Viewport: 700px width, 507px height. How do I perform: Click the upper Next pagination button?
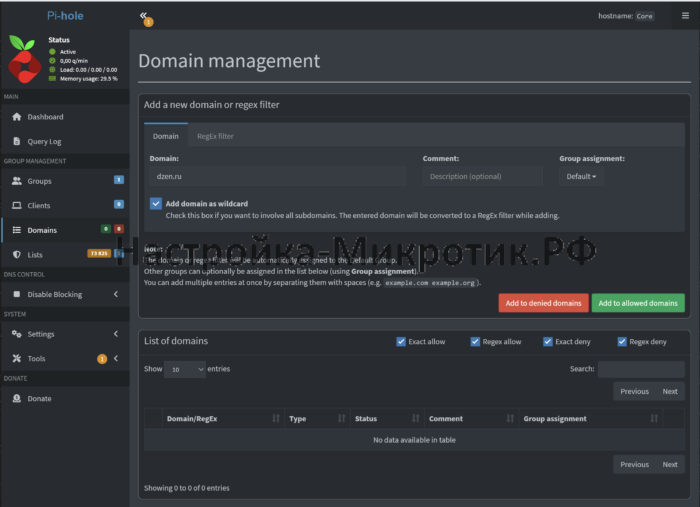[670, 391]
